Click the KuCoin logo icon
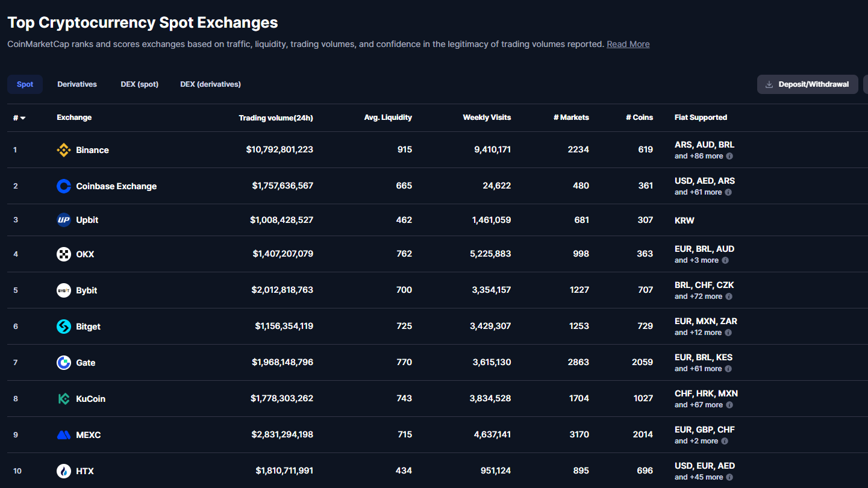Image resolution: width=868 pixels, height=488 pixels. (x=64, y=399)
